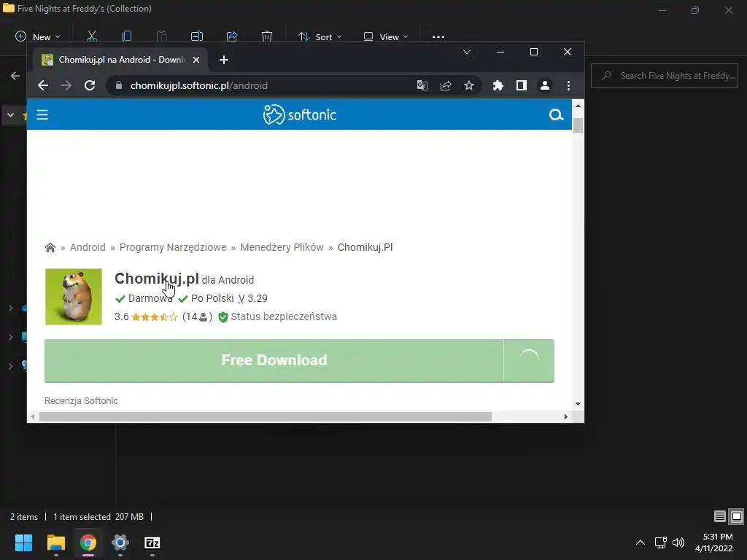Viewport: 747px width, 560px height.
Task: Click the Paste icon in File Explorer
Action: click(162, 36)
